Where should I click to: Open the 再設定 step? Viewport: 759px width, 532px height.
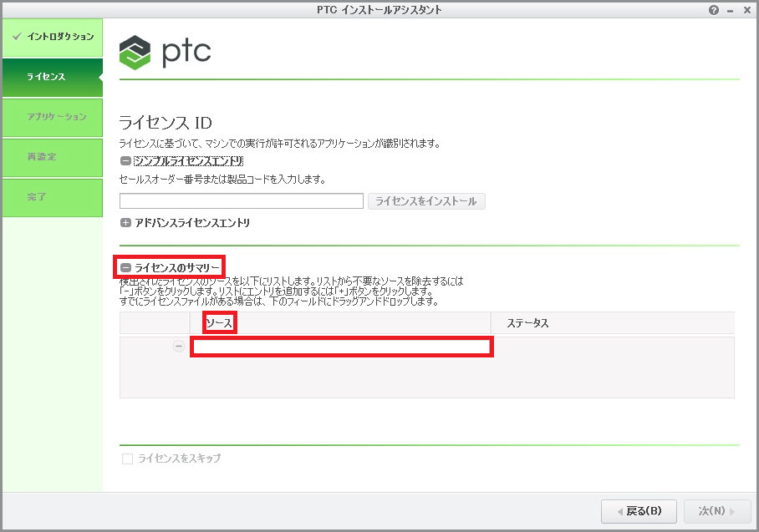53,158
